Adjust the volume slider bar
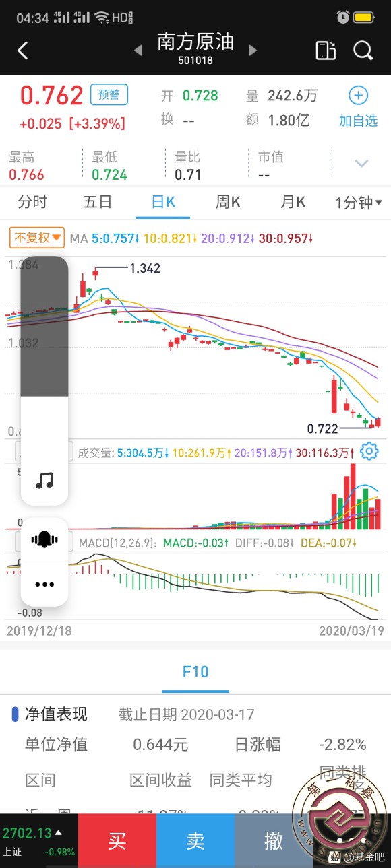 pos(44,380)
